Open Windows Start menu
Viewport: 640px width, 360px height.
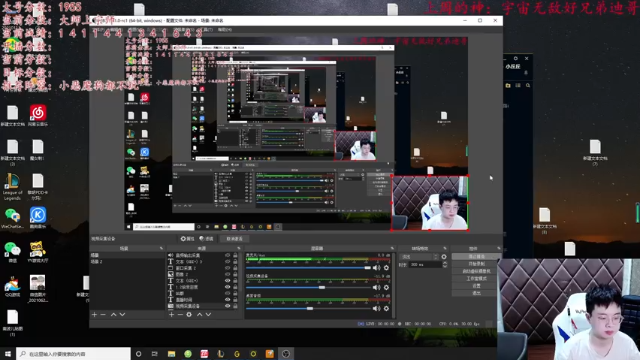point(8,354)
